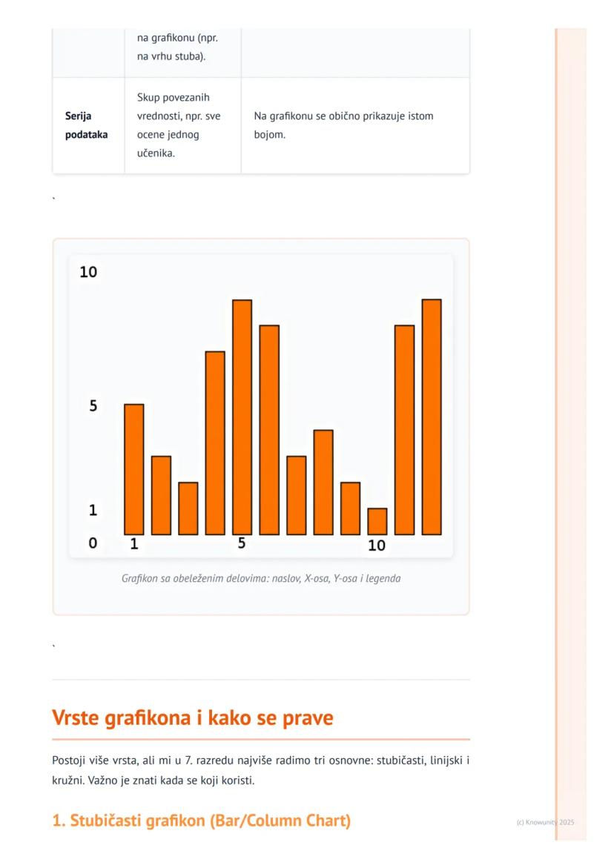Click the "Skup povezanih vrednosti" description cell

179,125
